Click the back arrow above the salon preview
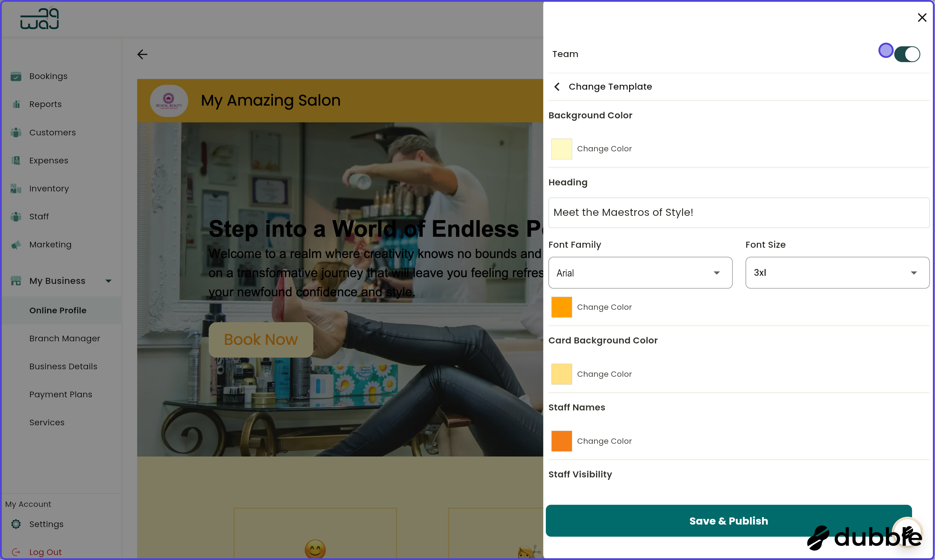This screenshot has width=935, height=560. coord(142,54)
